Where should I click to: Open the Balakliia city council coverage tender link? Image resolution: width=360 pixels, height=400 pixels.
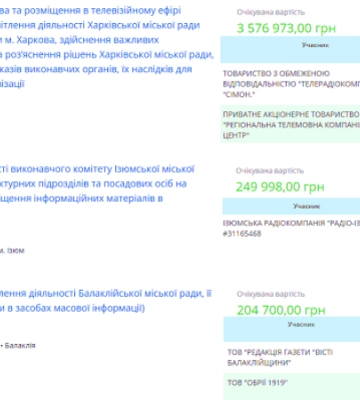106,301
